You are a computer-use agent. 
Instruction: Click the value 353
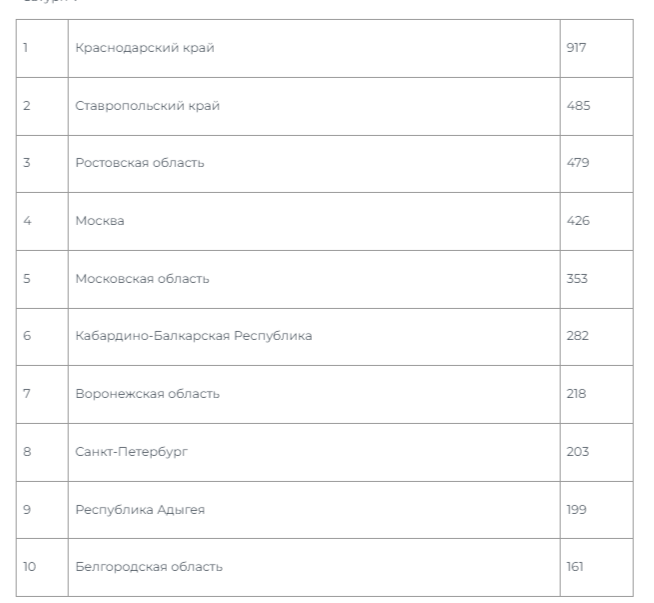coord(577,279)
